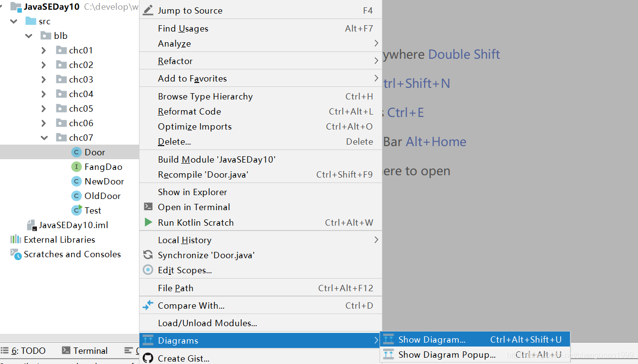
Task: Click the Compare With arrows icon
Action: [148, 306]
